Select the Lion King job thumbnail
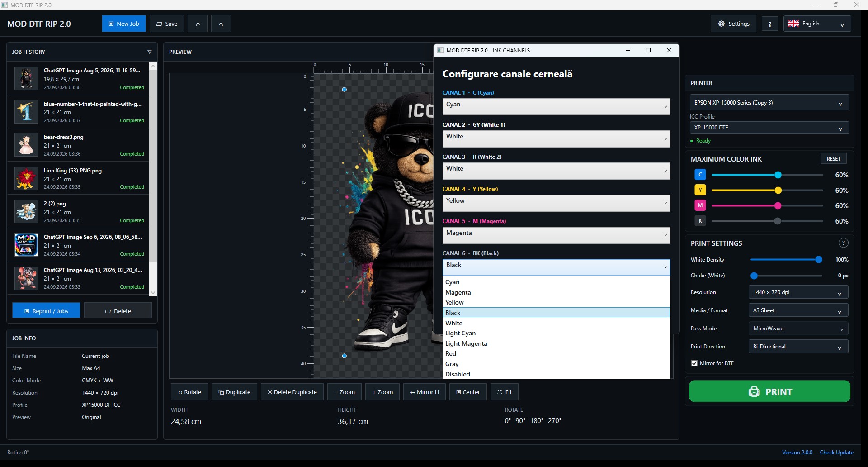Image resolution: width=868 pixels, height=467 pixels. coord(26,178)
